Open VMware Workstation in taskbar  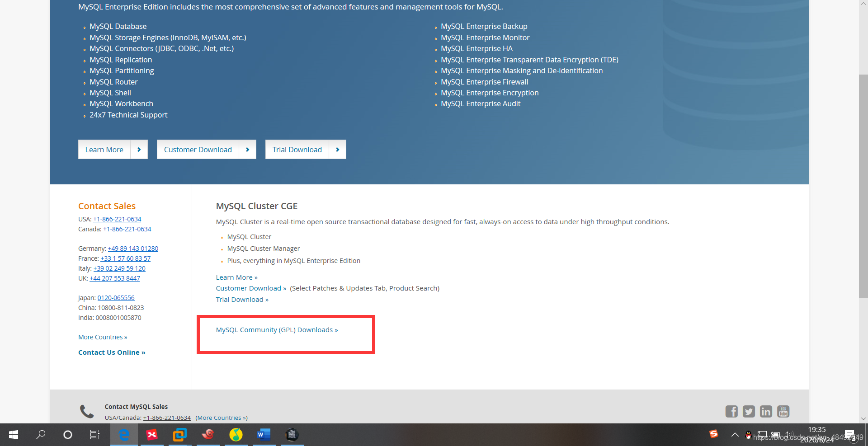pos(180,435)
